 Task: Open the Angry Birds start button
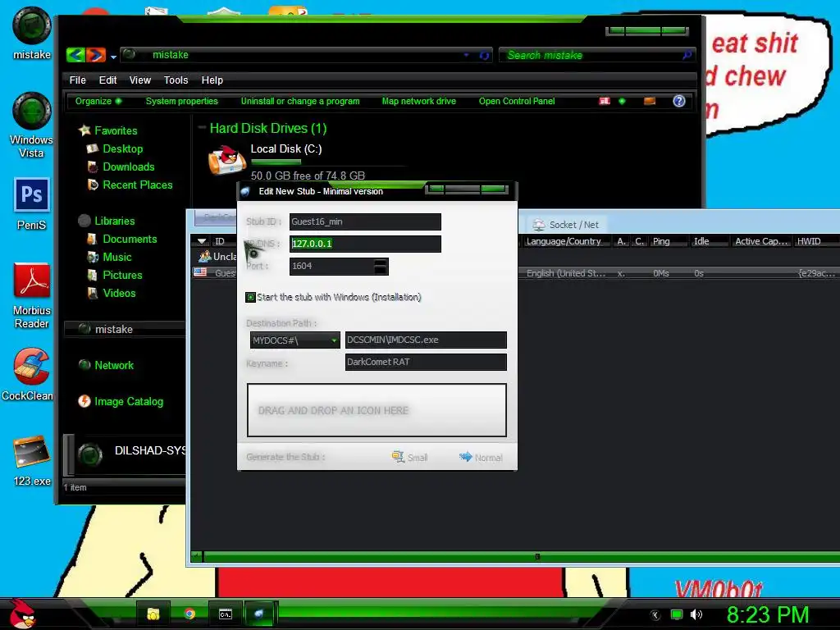pyautogui.click(x=22, y=614)
